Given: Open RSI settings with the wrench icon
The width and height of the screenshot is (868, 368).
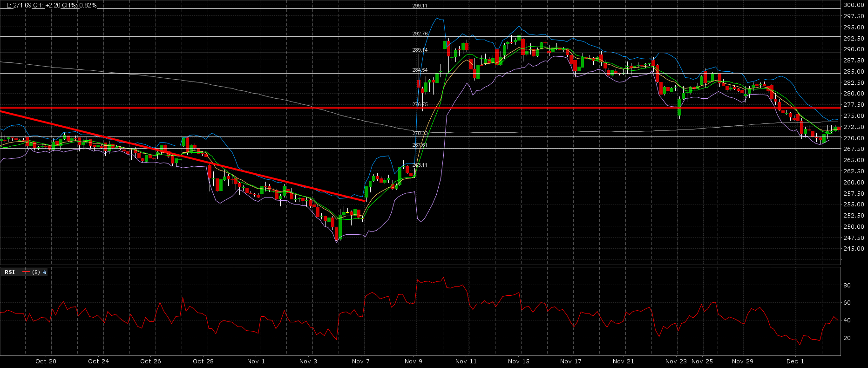Looking at the screenshot, I should coord(45,272).
